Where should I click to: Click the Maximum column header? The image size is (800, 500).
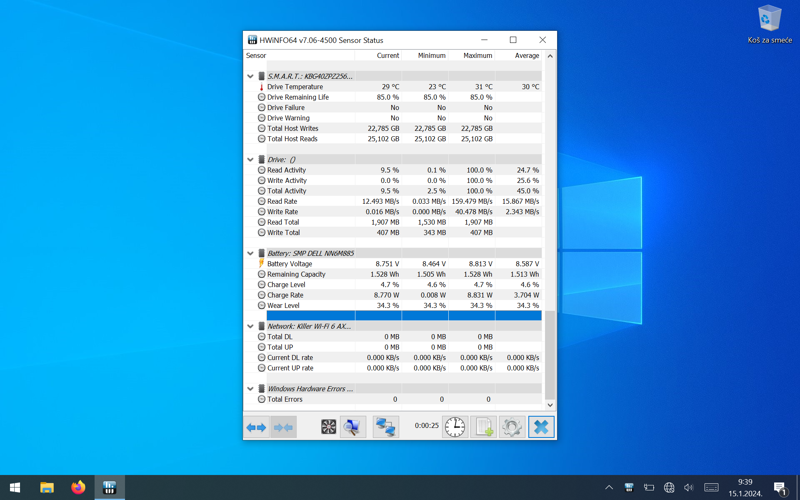coord(471,55)
